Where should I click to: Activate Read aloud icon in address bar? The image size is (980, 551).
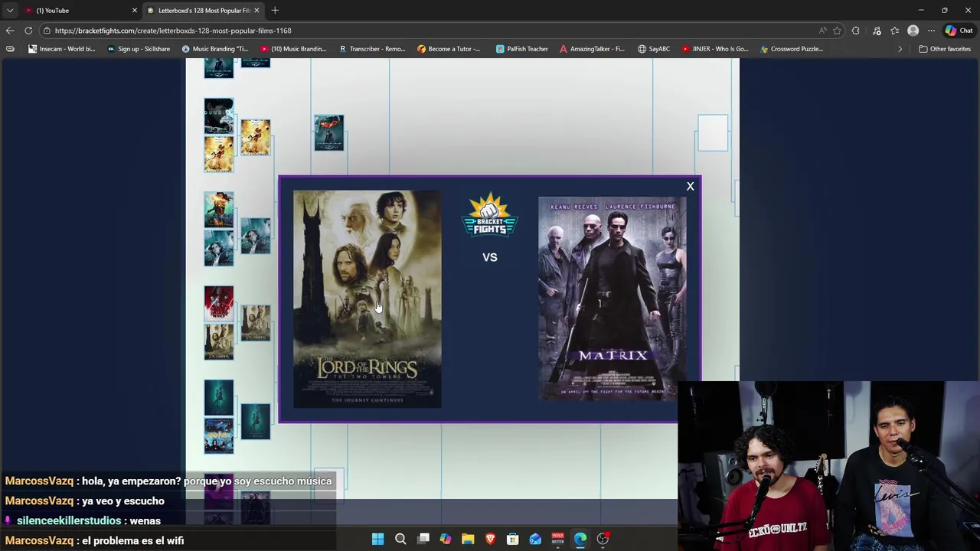822,31
